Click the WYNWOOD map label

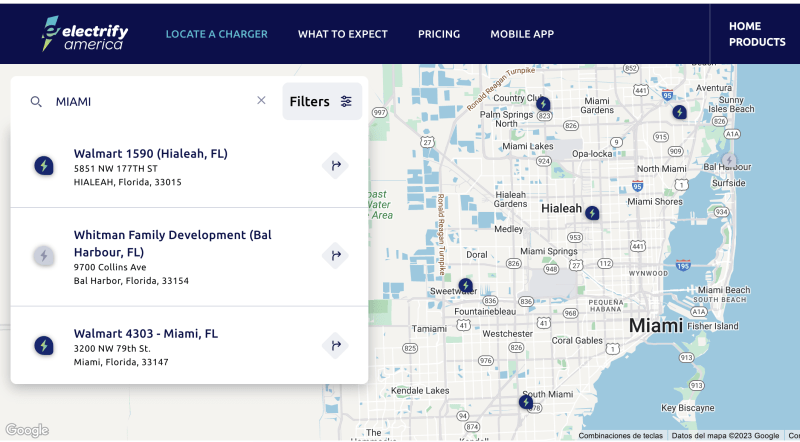click(648, 273)
